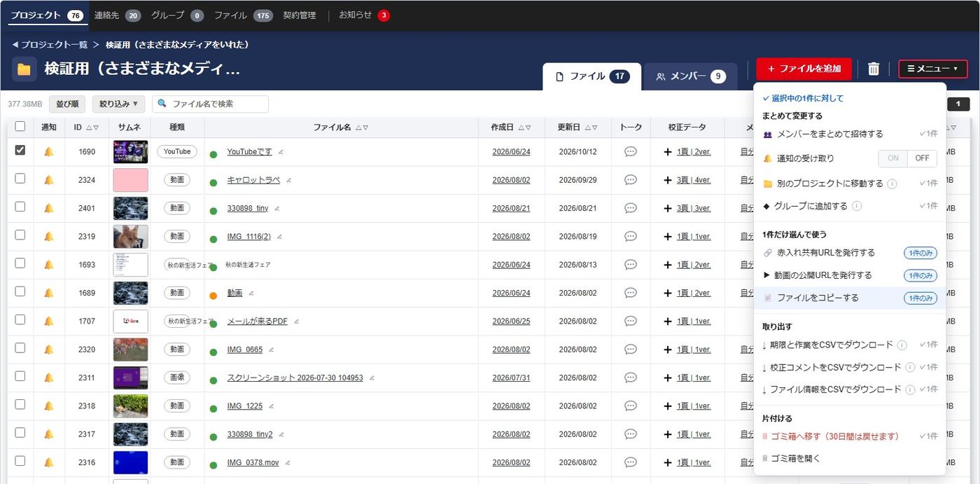Open 3頁 | 4ver. link for キャロットラペ
Image resolution: width=980 pixels, height=484 pixels.
click(694, 180)
